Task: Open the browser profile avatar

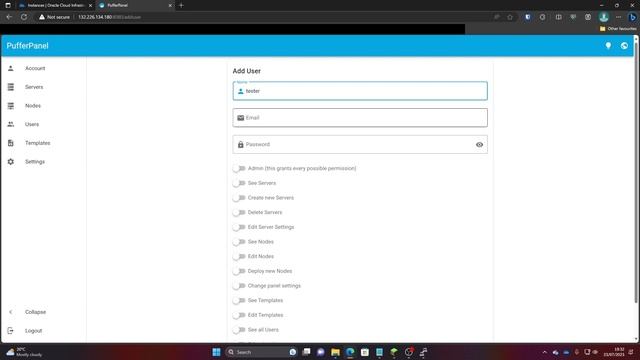Action: coord(604,17)
